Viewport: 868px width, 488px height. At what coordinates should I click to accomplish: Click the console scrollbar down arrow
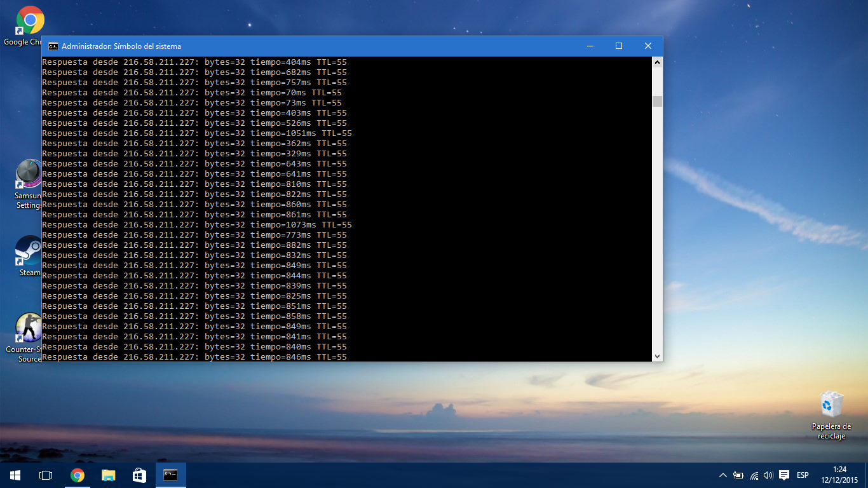click(657, 356)
